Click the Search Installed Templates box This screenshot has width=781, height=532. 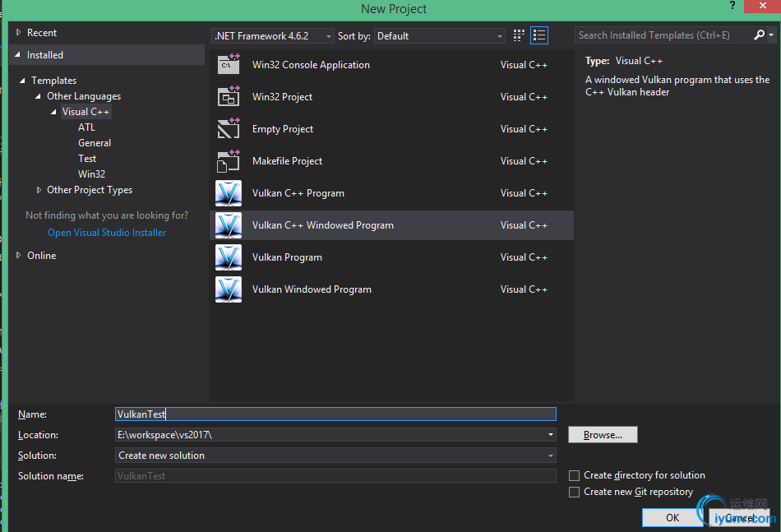pos(665,35)
